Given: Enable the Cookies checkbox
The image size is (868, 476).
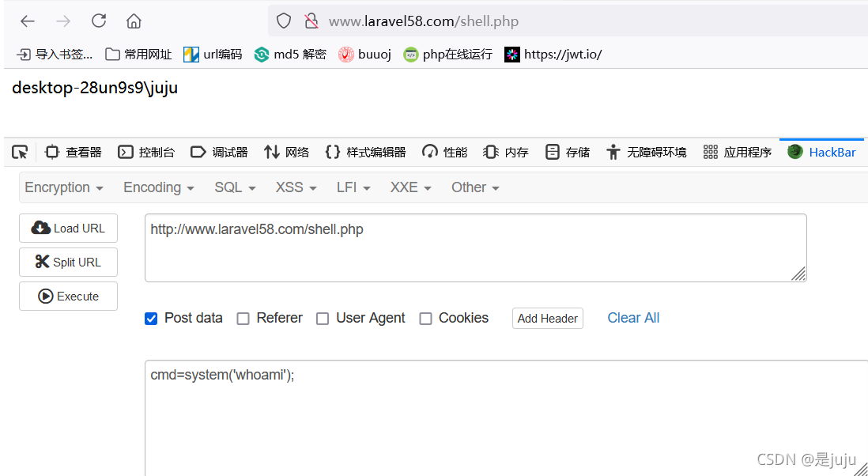Looking at the screenshot, I should (425, 319).
